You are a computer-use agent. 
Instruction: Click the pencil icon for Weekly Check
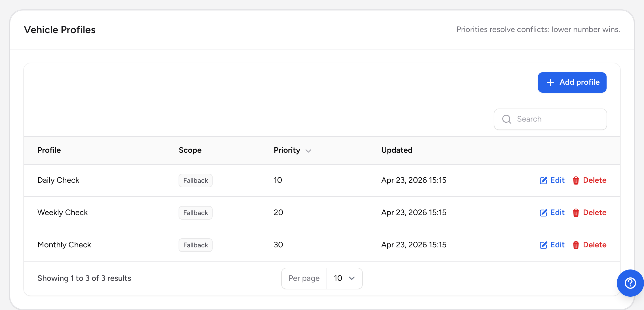coord(543,213)
